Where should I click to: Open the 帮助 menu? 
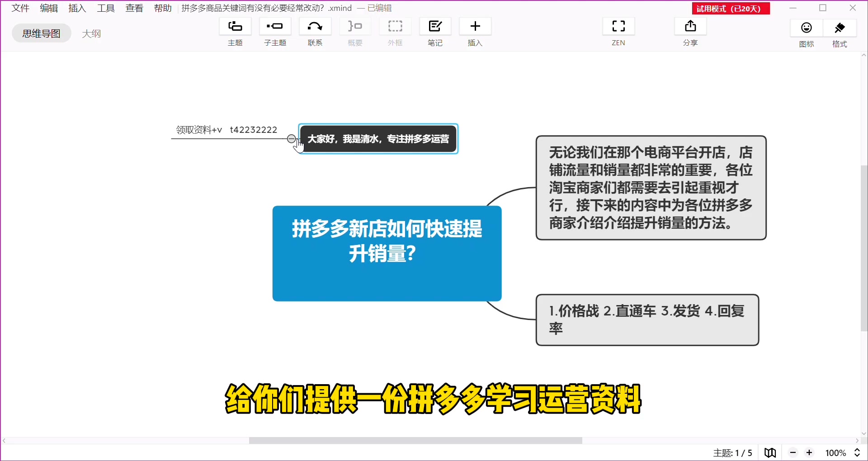tap(163, 8)
